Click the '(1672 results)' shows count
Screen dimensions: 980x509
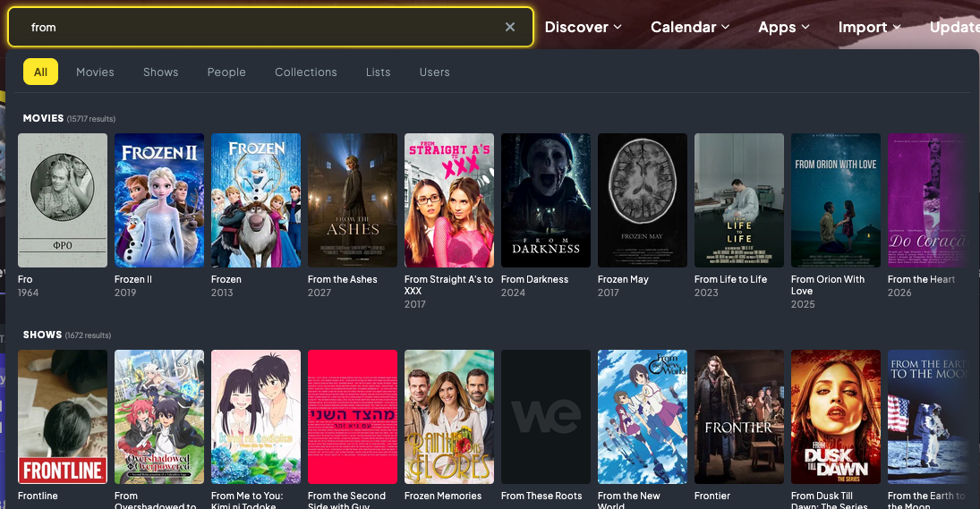[x=88, y=335]
